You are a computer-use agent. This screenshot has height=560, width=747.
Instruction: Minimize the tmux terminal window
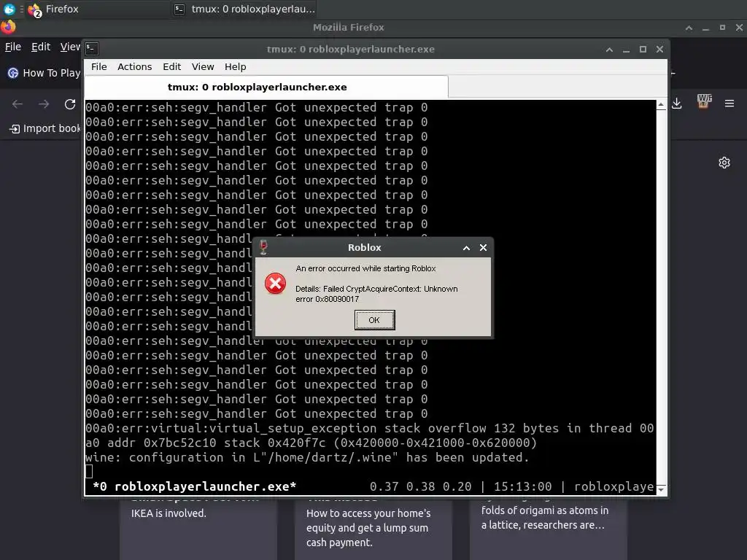tap(626, 50)
